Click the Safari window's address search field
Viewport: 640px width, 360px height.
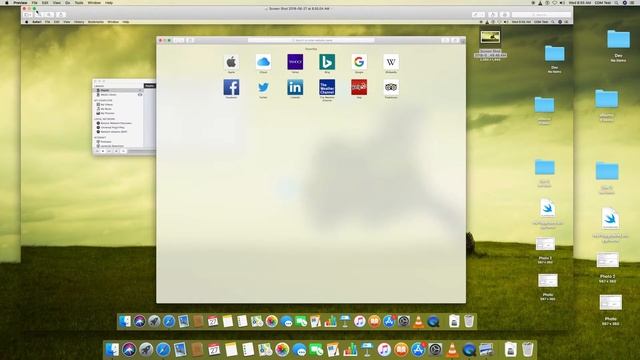pyautogui.click(x=311, y=40)
